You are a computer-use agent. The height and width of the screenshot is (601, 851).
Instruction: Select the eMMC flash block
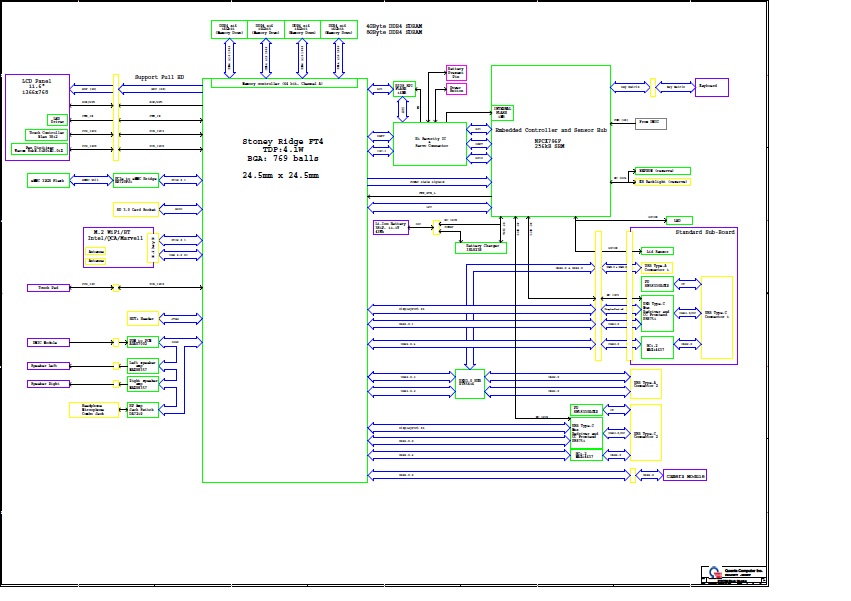(48, 180)
